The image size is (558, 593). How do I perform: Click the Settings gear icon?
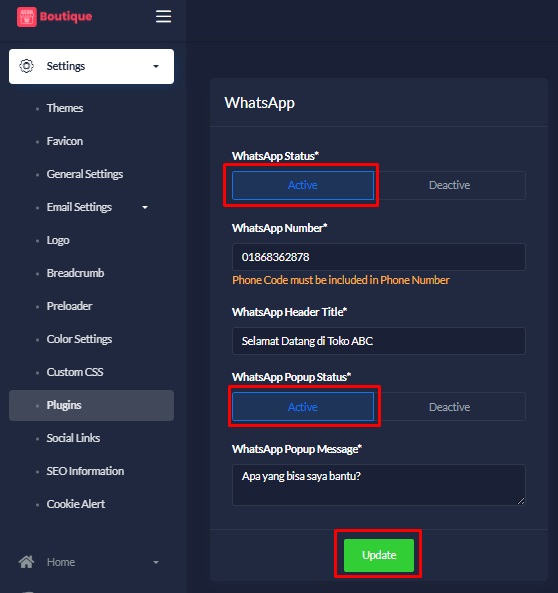[26, 66]
